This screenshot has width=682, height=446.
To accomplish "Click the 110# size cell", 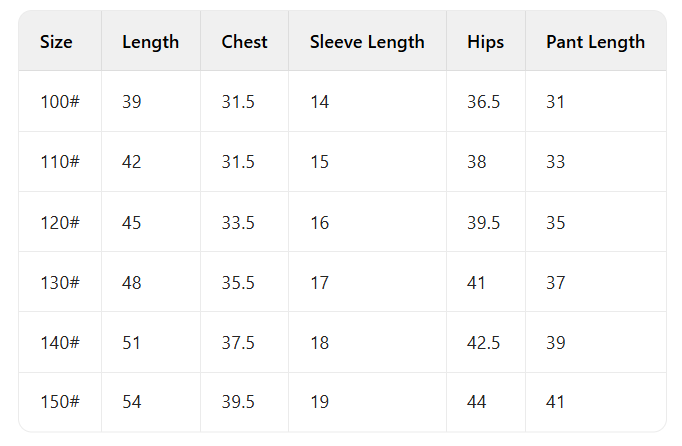I will tap(60, 162).
